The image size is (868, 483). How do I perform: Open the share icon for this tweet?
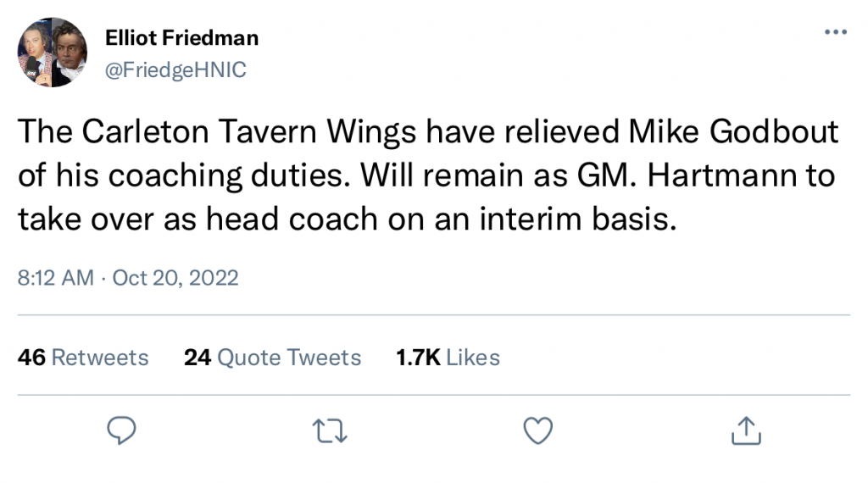pos(746,431)
